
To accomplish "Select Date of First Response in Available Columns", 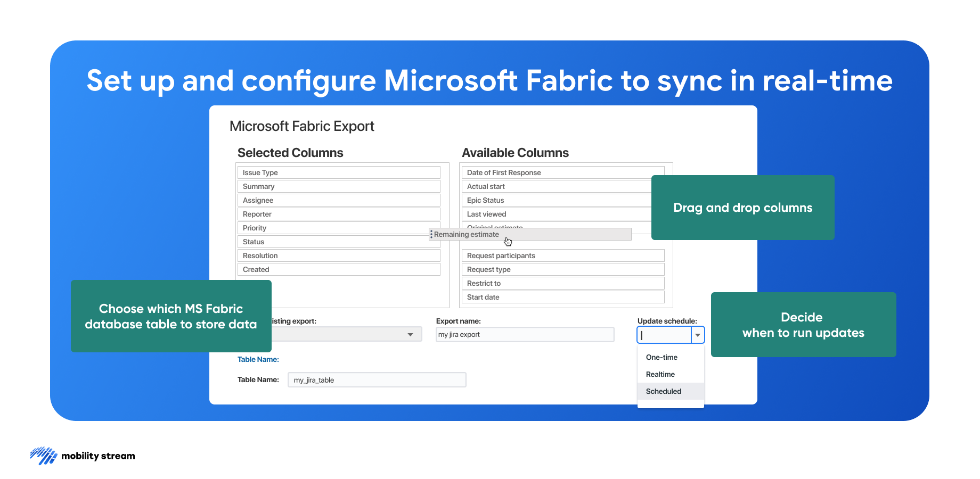I will 563,172.
